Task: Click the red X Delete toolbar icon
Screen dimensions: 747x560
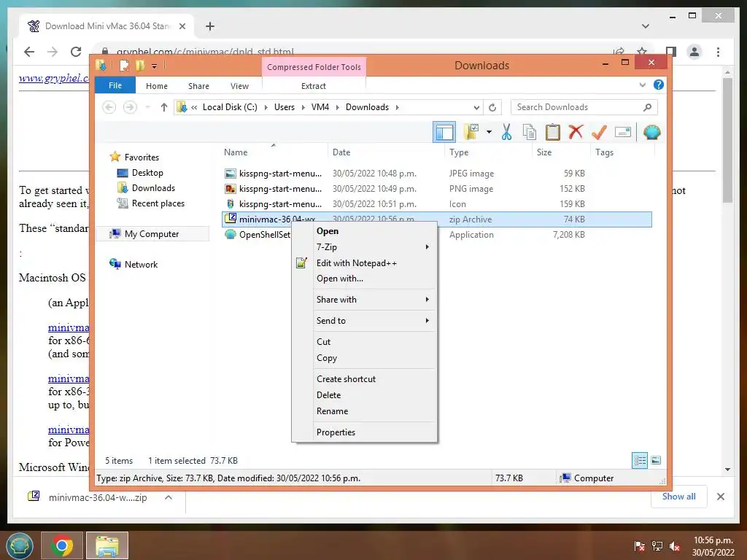Action: point(576,132)
